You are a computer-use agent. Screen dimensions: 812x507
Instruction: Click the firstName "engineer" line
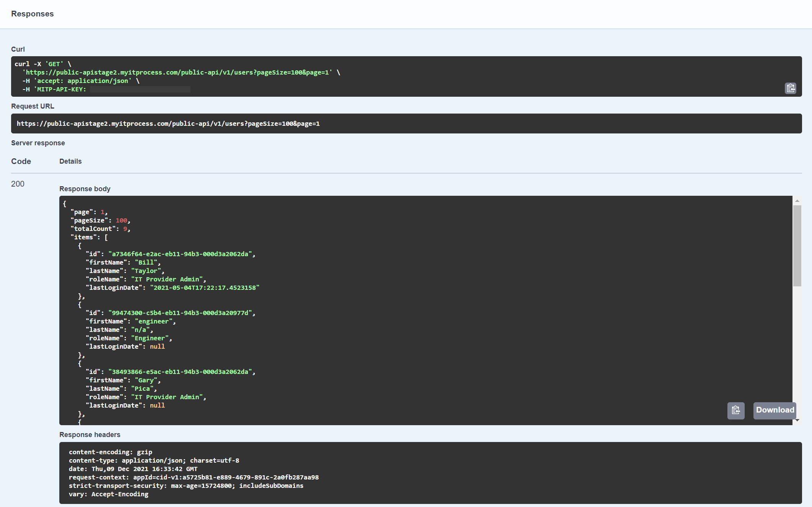click(x=130, y=321)
